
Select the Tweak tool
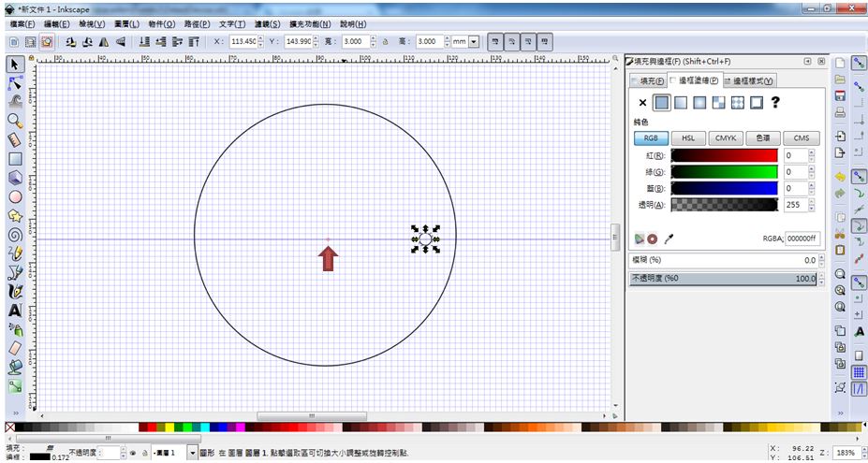(x=14, y=102)
